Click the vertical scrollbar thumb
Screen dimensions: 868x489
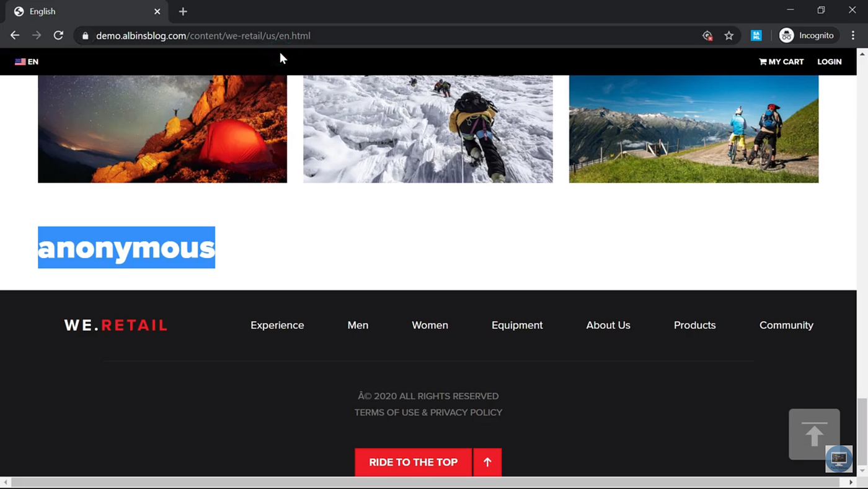[862, 433]
